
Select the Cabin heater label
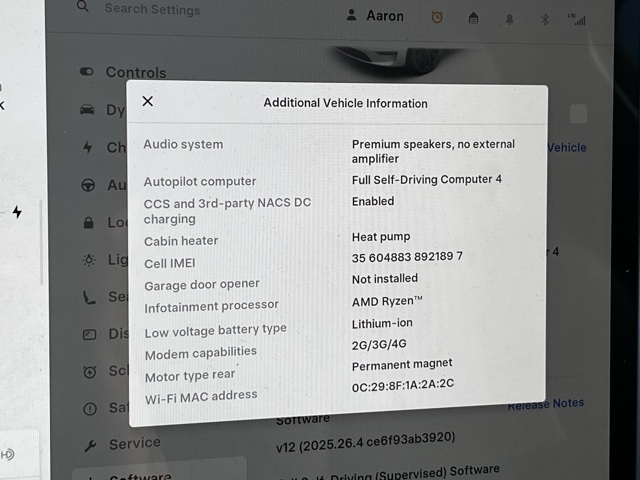click(x=181, y=241)
